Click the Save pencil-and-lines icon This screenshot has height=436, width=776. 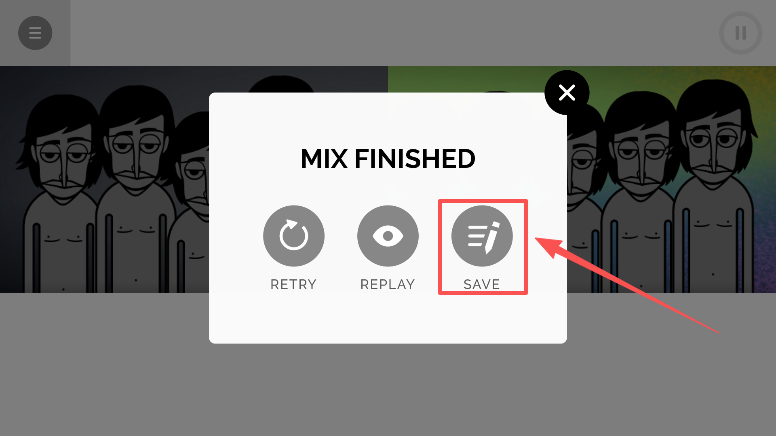pos(482,236)
